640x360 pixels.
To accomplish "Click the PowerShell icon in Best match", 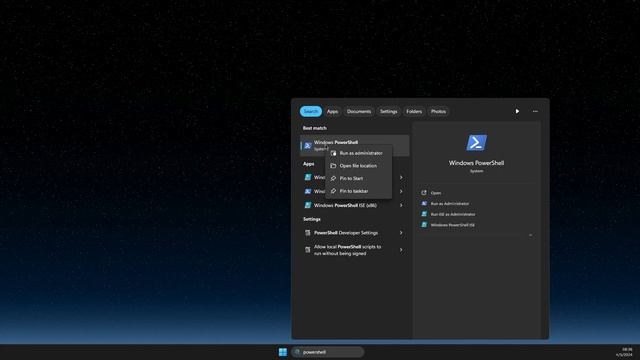I will [x=308, y=145].
